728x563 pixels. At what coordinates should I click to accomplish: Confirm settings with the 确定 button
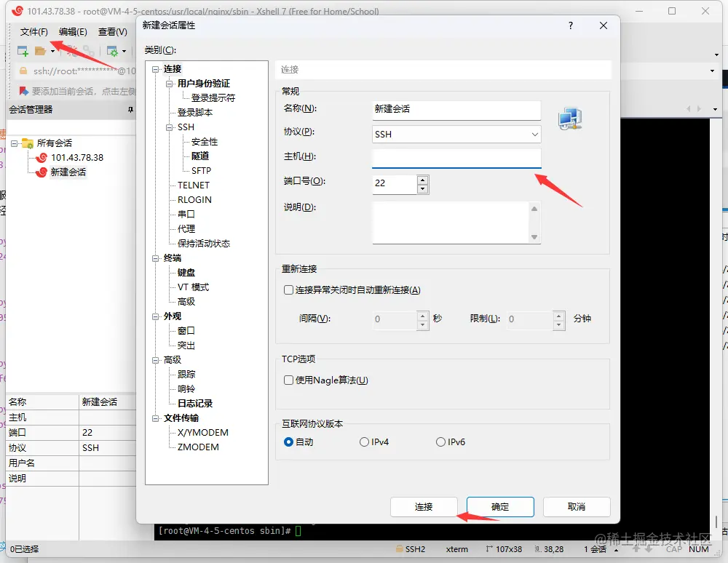[500, 507]
